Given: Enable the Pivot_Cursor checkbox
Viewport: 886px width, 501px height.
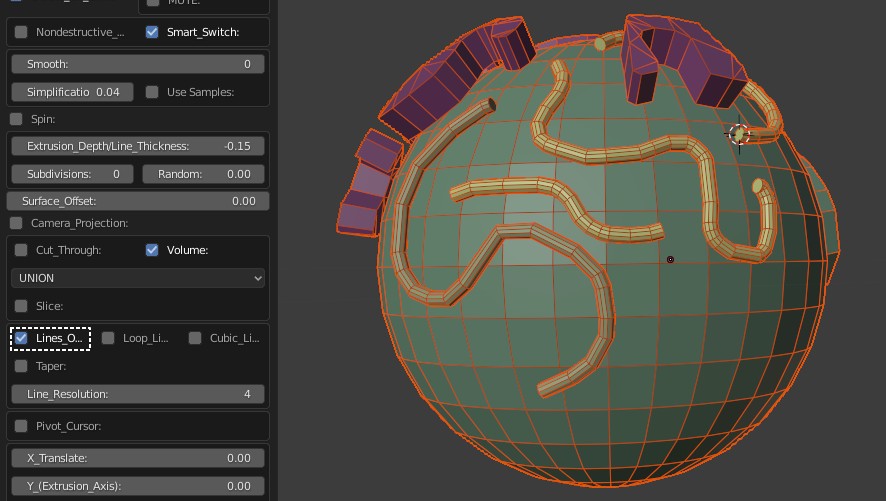Looking at the screenshot, I should pyautogui.click(x=21, y=426).
